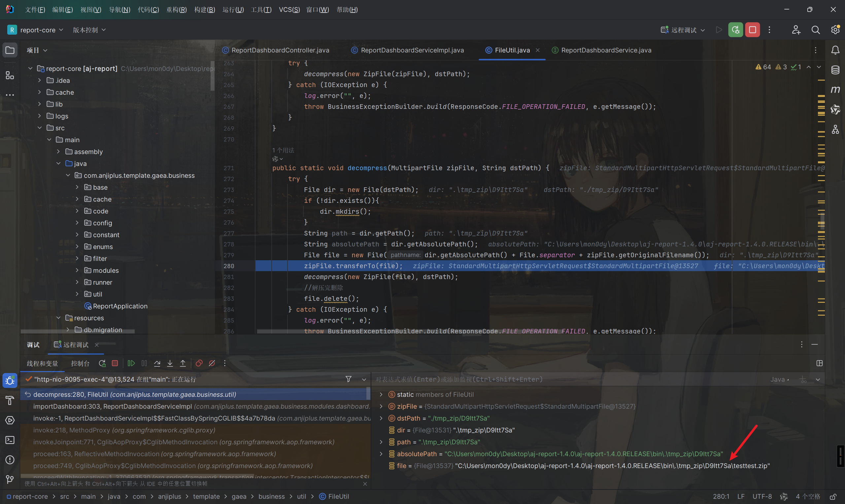
Task: Open the Build hammer tool window
Action: pyautogui.click(x=10, y=400)
